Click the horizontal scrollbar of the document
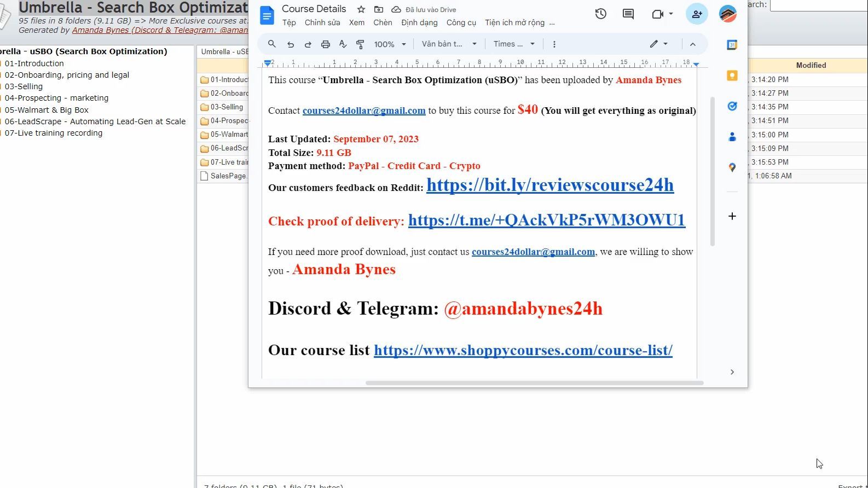The width and height of the screenshot is (868, 488). [x=534, y=383]
